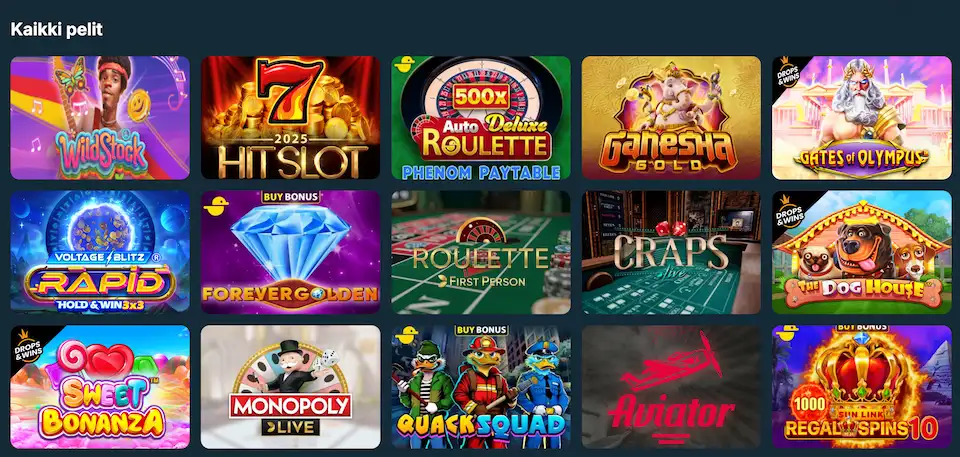This screenshot has width=960, height=457.
Task: Click Drops & Wins badge on Gates of Olympus
Action: coord(790,74)
